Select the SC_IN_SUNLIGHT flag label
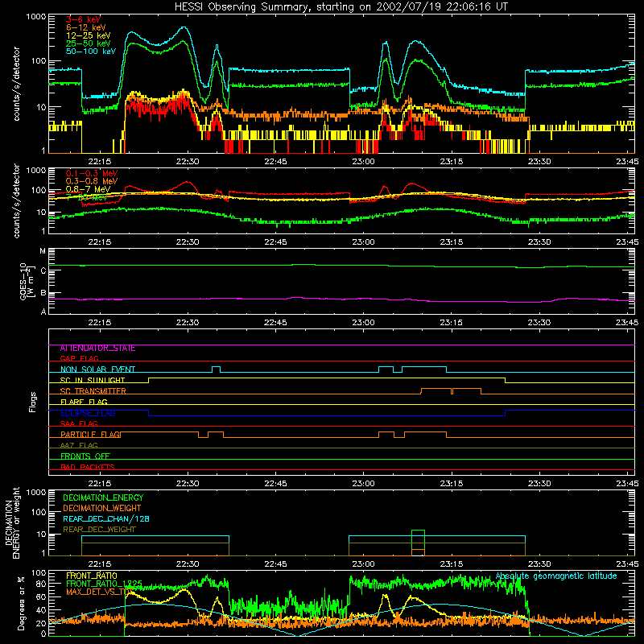644x644 pixels. [93, 380]
